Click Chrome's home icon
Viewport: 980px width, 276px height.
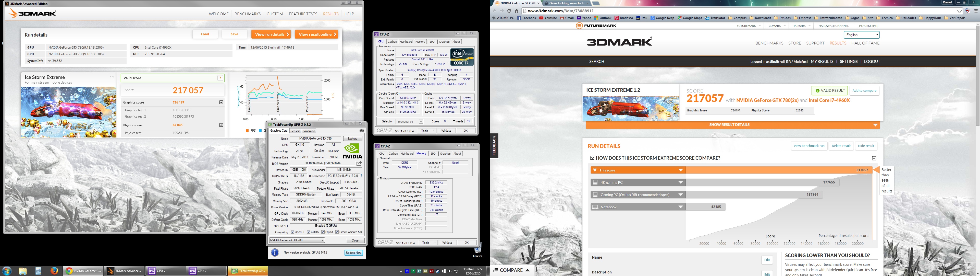coord(517,11)
